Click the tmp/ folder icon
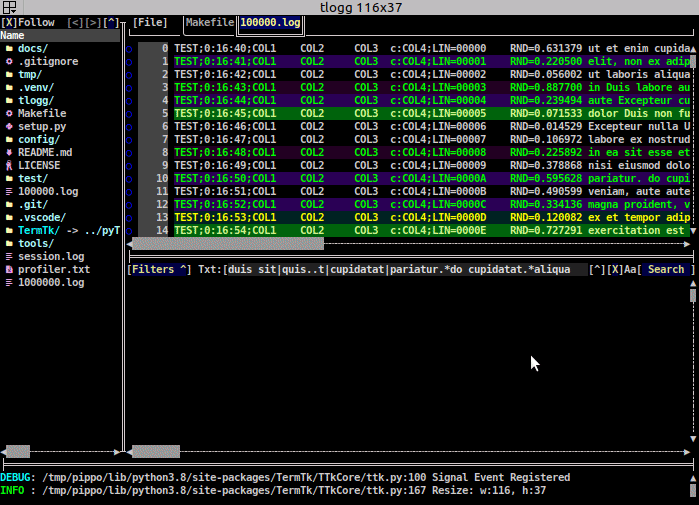Screen dimensions: 699x505 click(x=9, y=74)
